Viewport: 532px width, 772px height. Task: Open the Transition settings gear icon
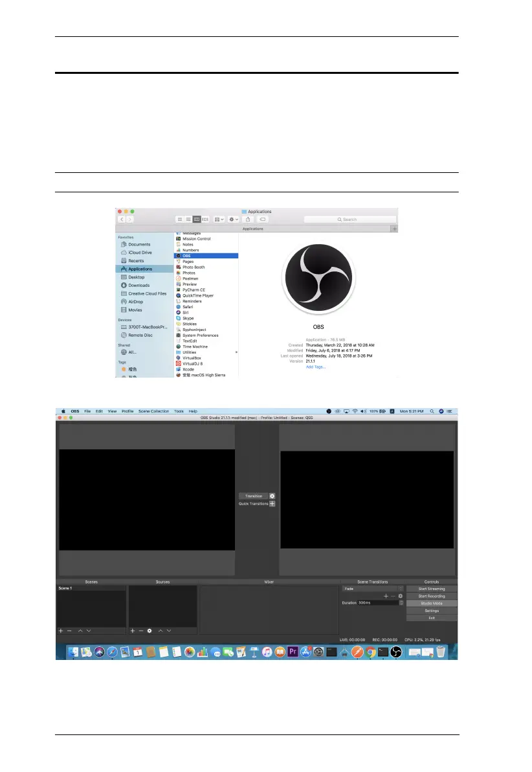[x=272, y=496]
